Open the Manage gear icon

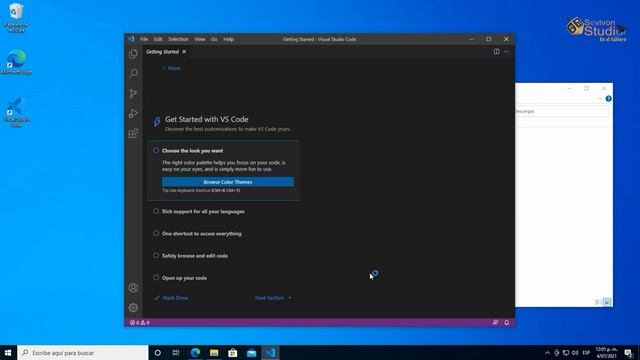133,308
